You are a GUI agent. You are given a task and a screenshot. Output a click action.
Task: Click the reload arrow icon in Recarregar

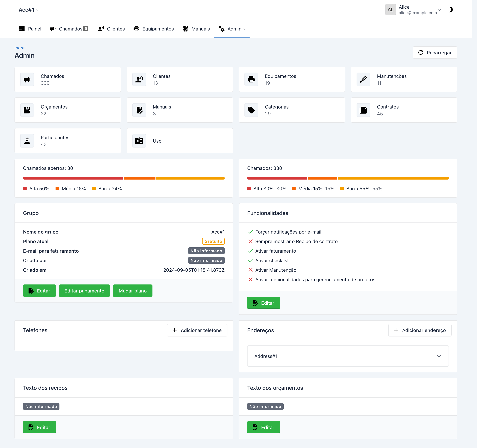pos(420,53)
